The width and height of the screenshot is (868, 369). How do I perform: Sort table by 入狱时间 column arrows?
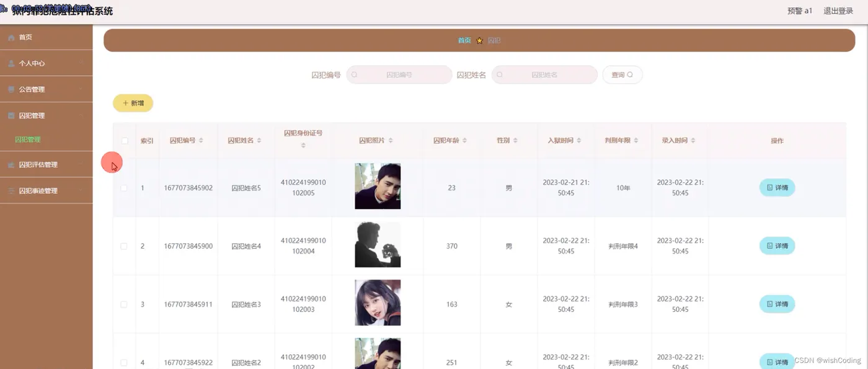tap(579, 141)
